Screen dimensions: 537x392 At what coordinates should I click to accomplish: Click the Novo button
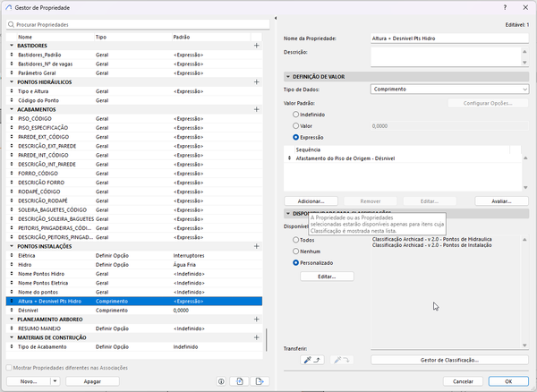29,381
